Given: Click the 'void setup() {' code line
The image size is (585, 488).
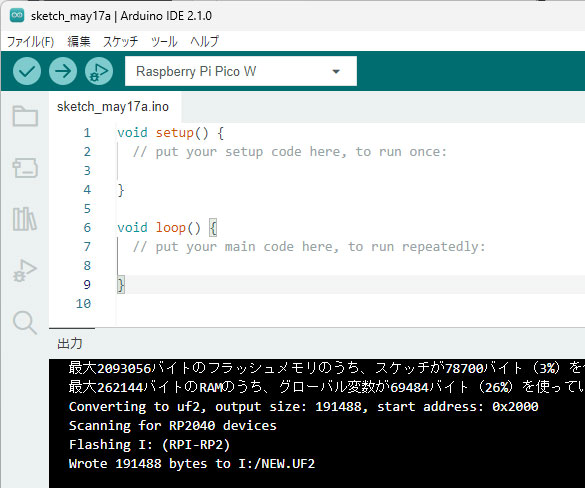Looking at the screenshot, I should [171, 133].
